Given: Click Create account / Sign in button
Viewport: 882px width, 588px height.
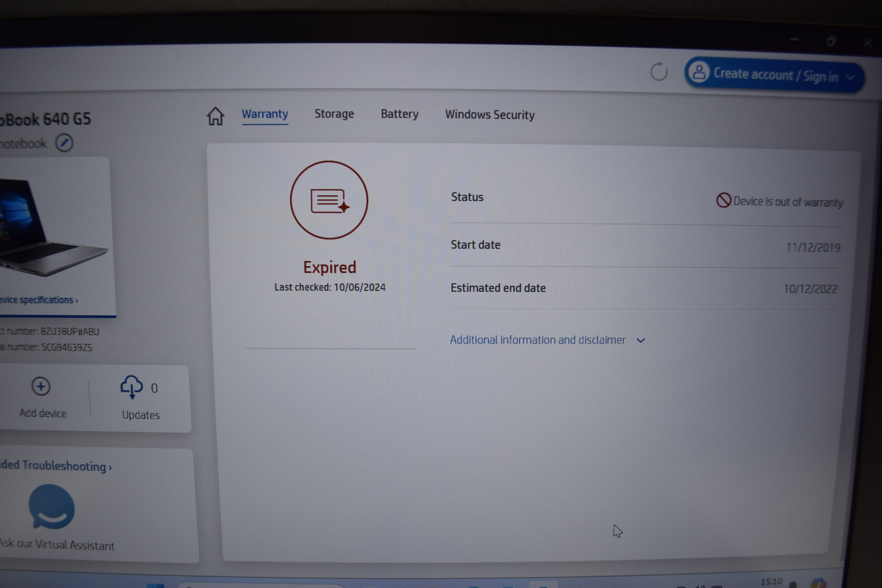Looking at the screenshot, I should 775,75.
